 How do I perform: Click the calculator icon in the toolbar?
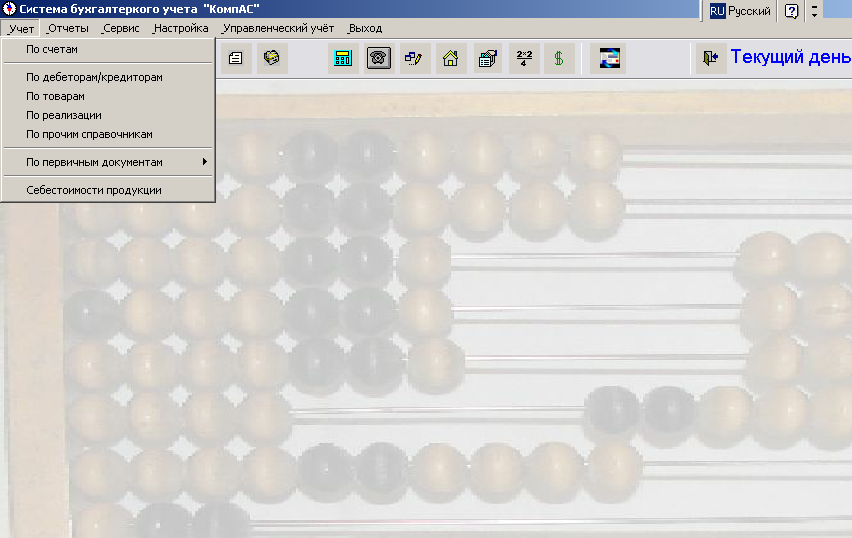(343, 58)
